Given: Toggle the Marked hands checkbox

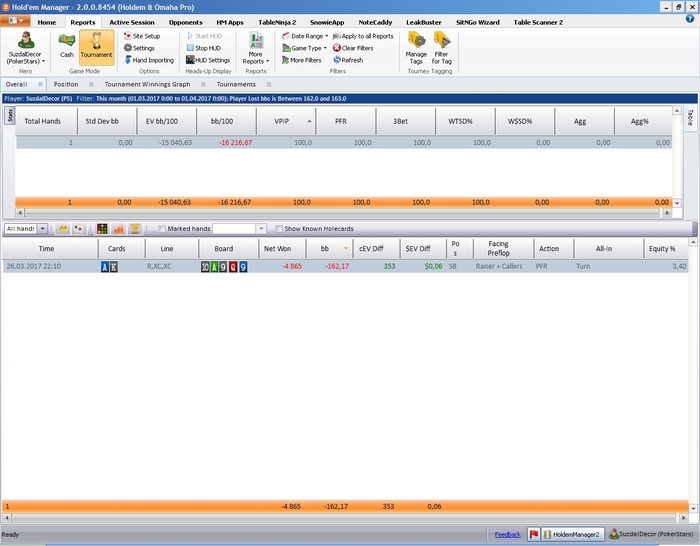Looking at the screenshot, I should pyautogui.click(x=162, y=229).
